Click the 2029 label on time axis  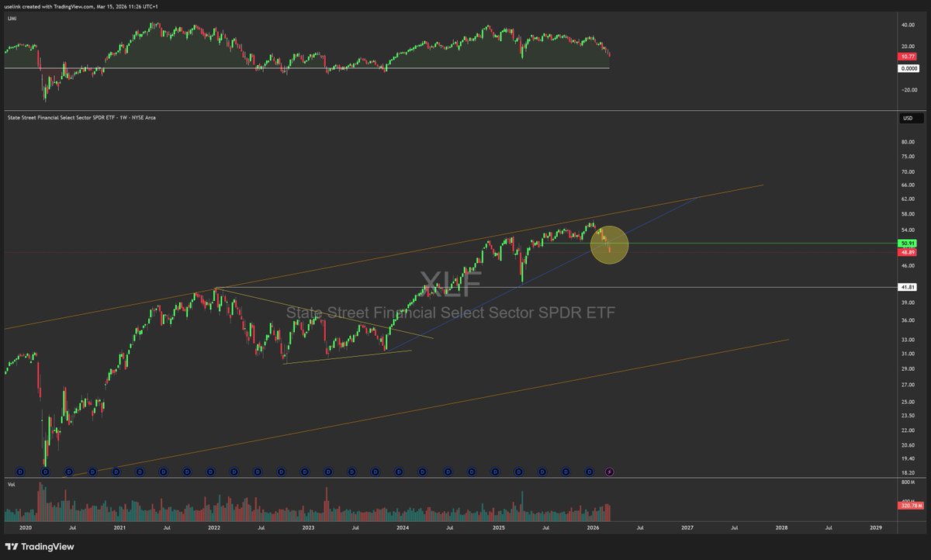tap(876, 527)
